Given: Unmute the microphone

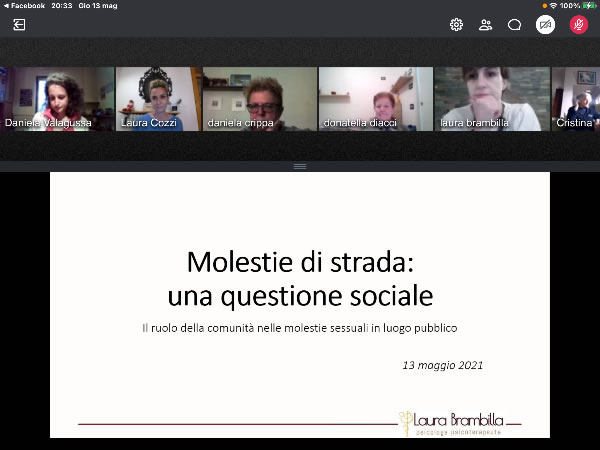Looking at the screenshot, I should pyautogui.click(x=579, y=25).
